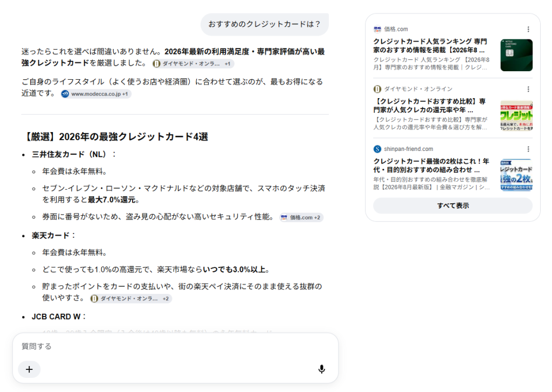Open the ダイヤモンド・オンラ… +2 citation chip
Image resolution: width=552 pixels, height=392 pixels.
tap(131, 299)
